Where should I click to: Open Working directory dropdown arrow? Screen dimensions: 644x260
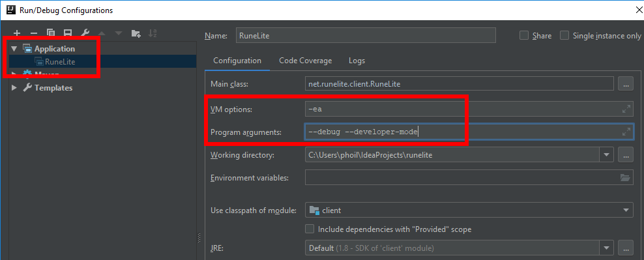click(x=607, y=155)
